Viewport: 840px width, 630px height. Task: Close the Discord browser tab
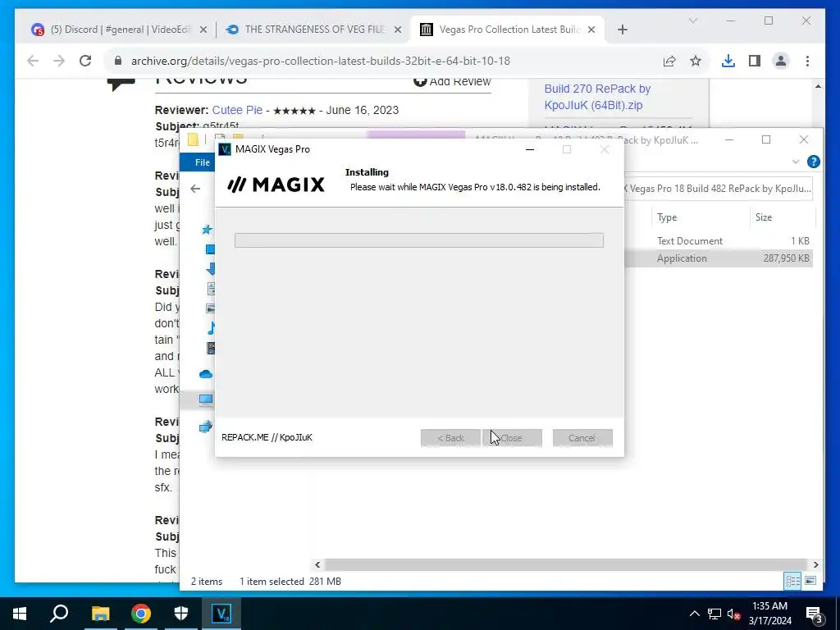pos(203,30)
